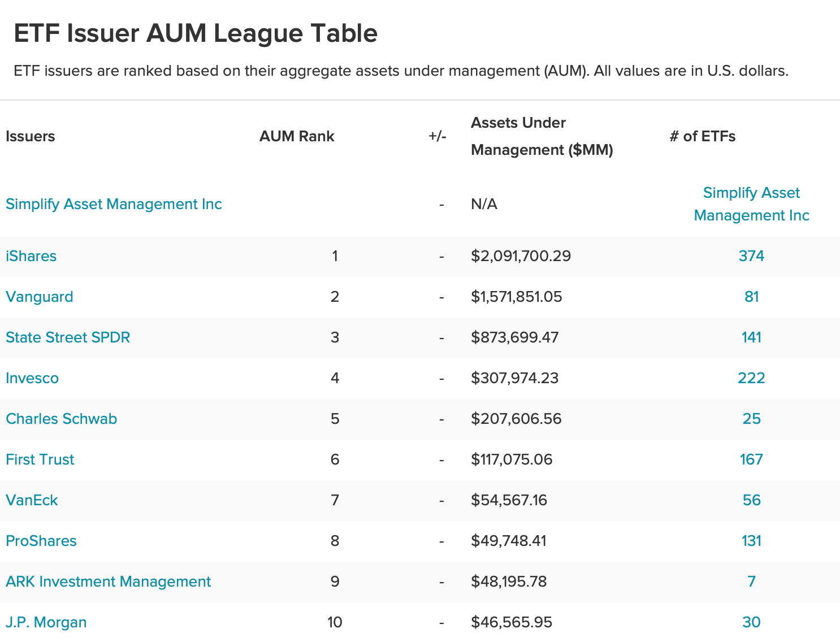Click the Issuers column header
840x642 pixels.
point(31,136)
